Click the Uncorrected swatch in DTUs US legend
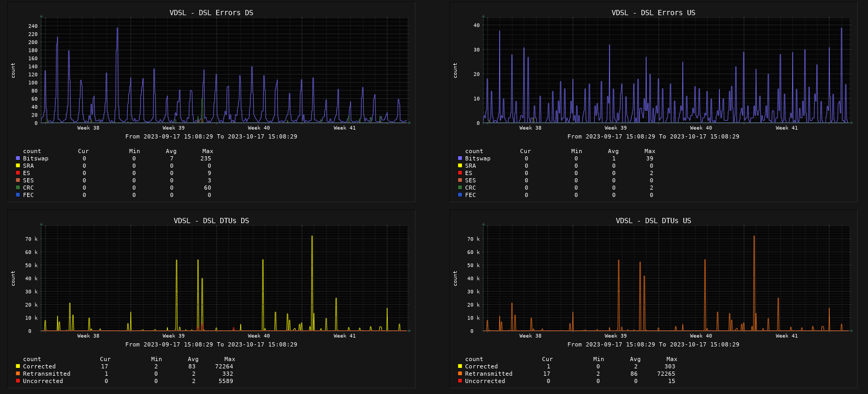The width and height of the screenshot is (868, 394). point(460,380)
